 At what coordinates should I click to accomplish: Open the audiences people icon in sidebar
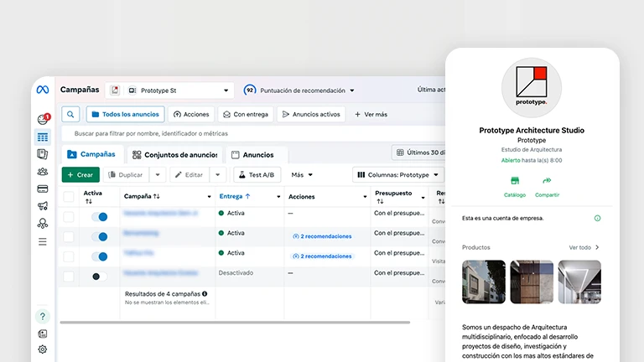click(43, 172)
